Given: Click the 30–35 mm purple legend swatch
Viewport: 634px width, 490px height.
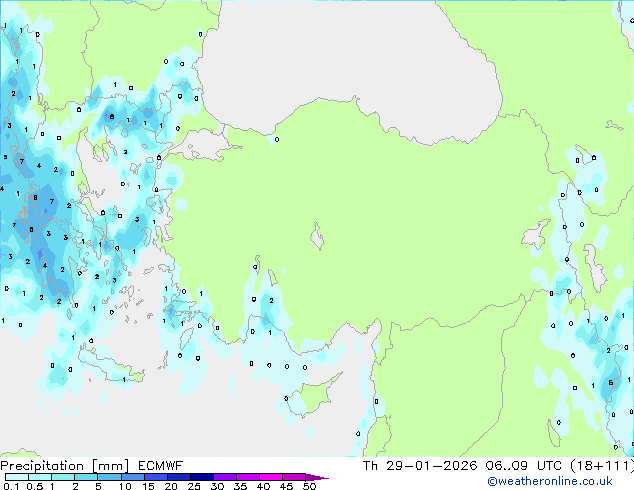Looking at the screenshot, I should click(225, 477).
